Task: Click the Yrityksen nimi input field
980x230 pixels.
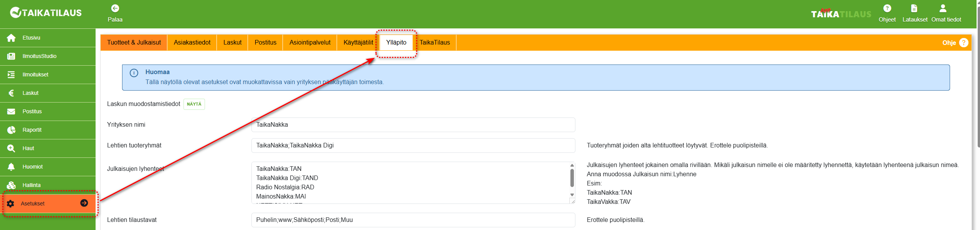Action: coord(413,125)
